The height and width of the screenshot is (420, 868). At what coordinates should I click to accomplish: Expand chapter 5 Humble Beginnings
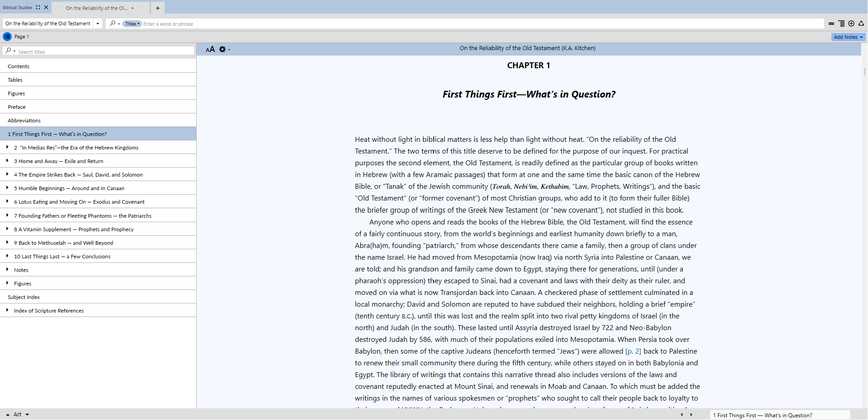7,188
